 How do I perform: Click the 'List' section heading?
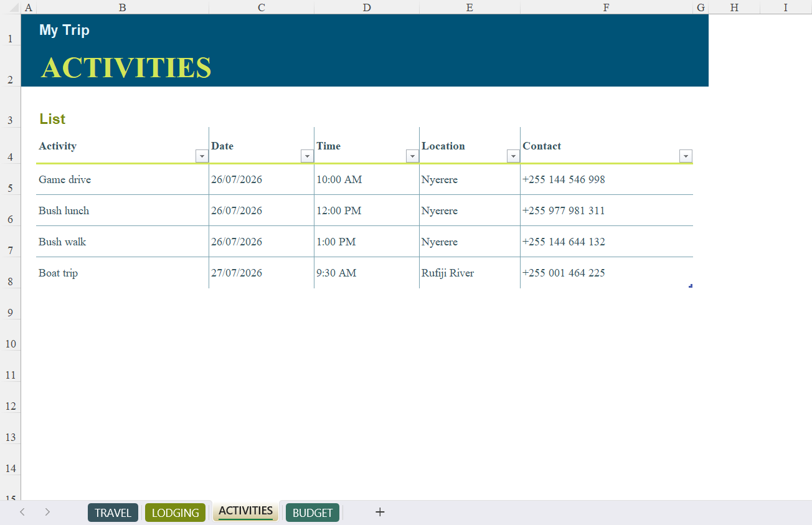click(x=52, y=119)
